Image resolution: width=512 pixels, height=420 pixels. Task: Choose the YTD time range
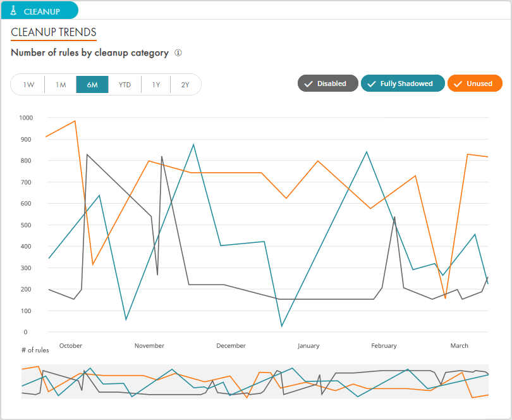coord(125,85)
